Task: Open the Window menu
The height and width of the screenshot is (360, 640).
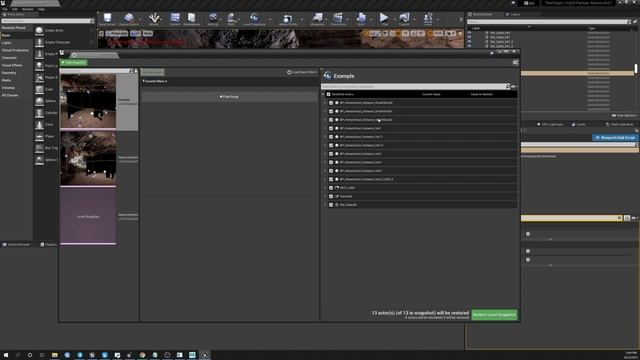Action: (x=28, y=9)
